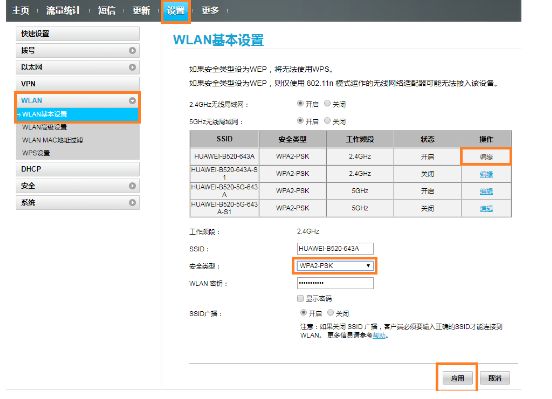Turn on 2.4GHz wireless with 开启 radio
Screen dimensions: 552x399
[x=300, y=104]
